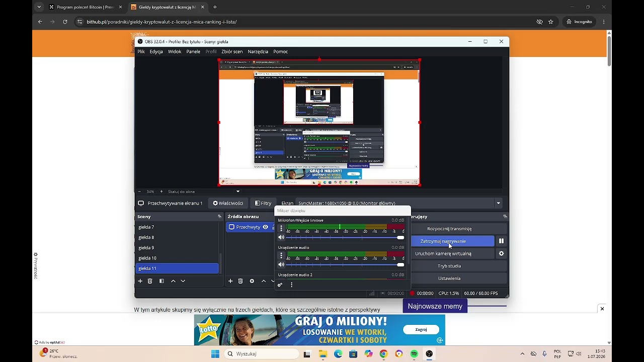Switch to Program poleceń Bitcoin browser tab
644x362 pixels.
pyautogui.click(x=85, y=7)
